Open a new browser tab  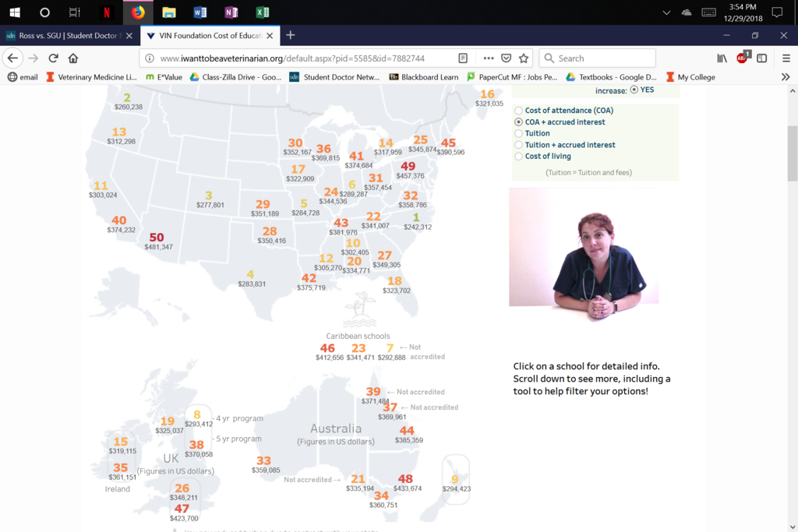(x=291, y=35)
